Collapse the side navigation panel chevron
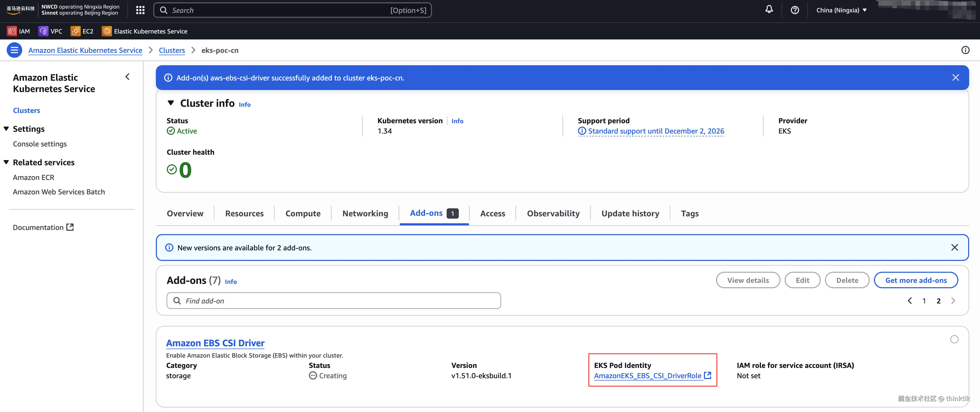This screenshot has height=412, width=980. 127,77
